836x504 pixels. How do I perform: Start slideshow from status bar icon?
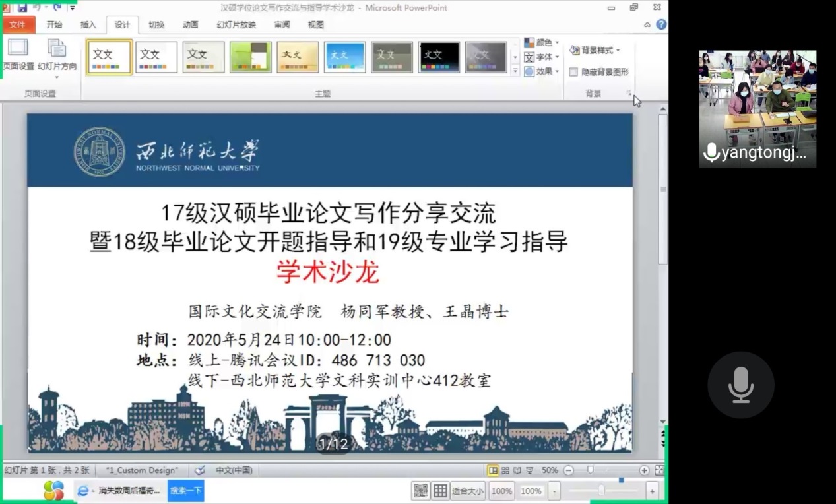click(x=530, y=470)
